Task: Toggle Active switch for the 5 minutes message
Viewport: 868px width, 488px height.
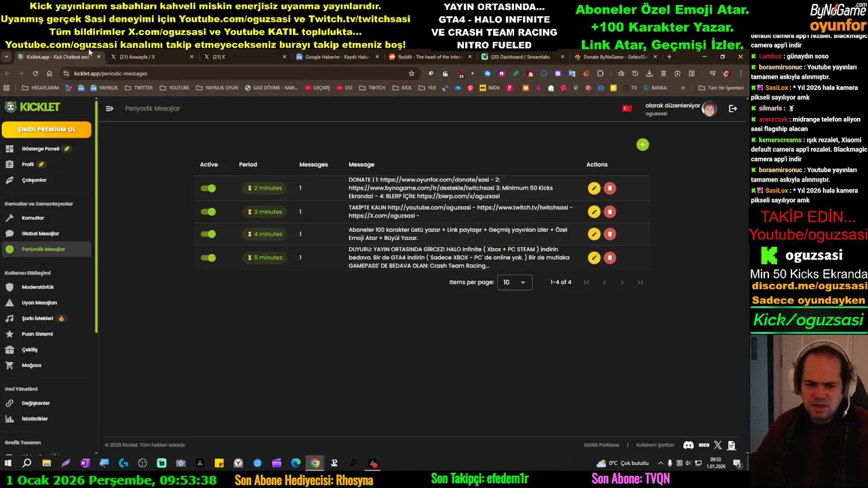Action: 208,258
